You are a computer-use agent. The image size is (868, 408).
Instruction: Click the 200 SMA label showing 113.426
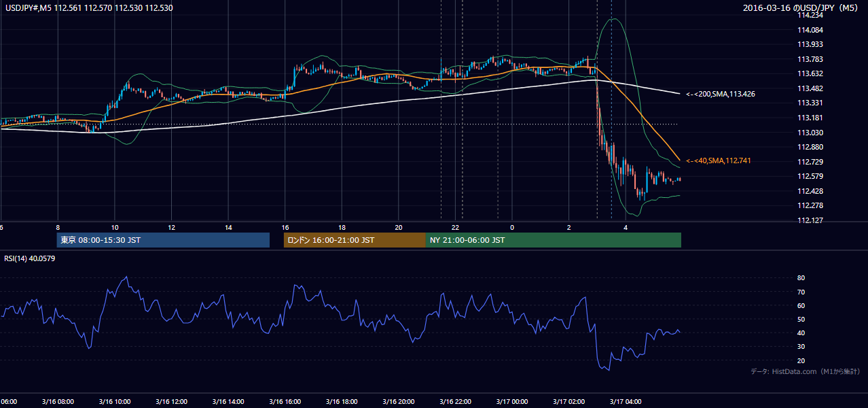[x=720, y=94]
